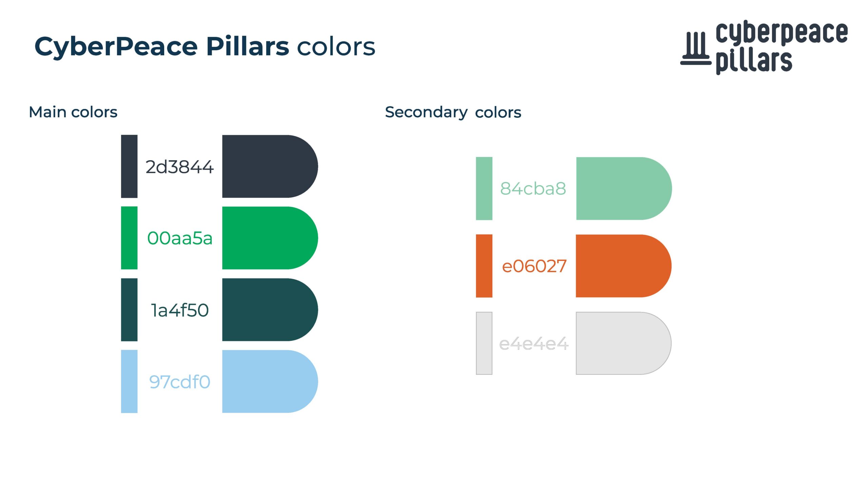Click the Main colors heading
868x488 pixels.
(73, 112)
